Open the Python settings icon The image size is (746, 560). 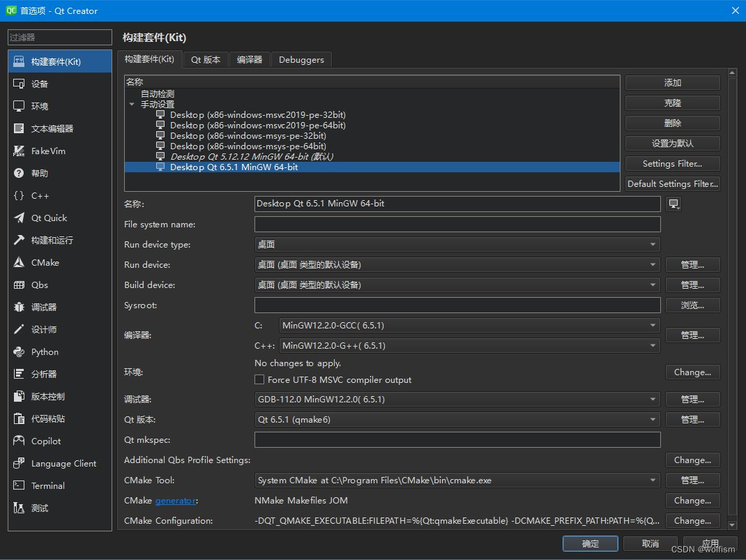point(19,351)
